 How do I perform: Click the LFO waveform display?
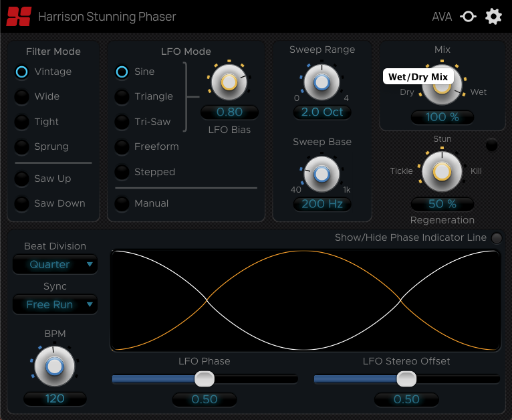pyautogui.click(x=305, y=300)
